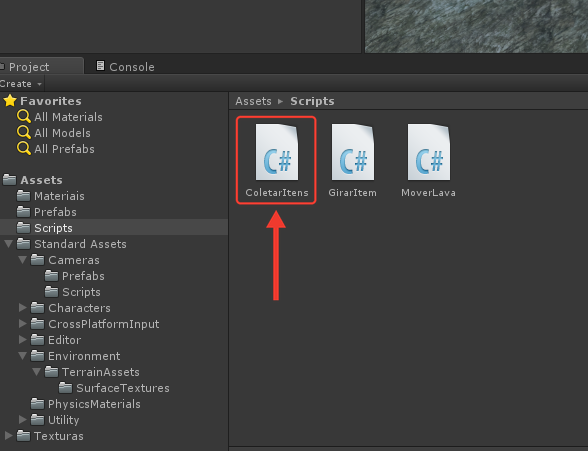588x451 pixels.
Task: Select the All Models favorite
Action: [62, 133]
